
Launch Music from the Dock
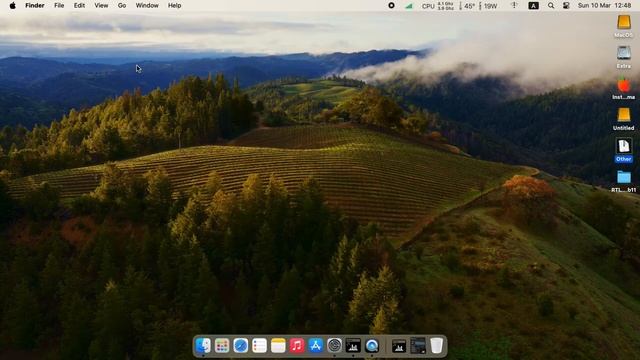[x=297, y=346]
